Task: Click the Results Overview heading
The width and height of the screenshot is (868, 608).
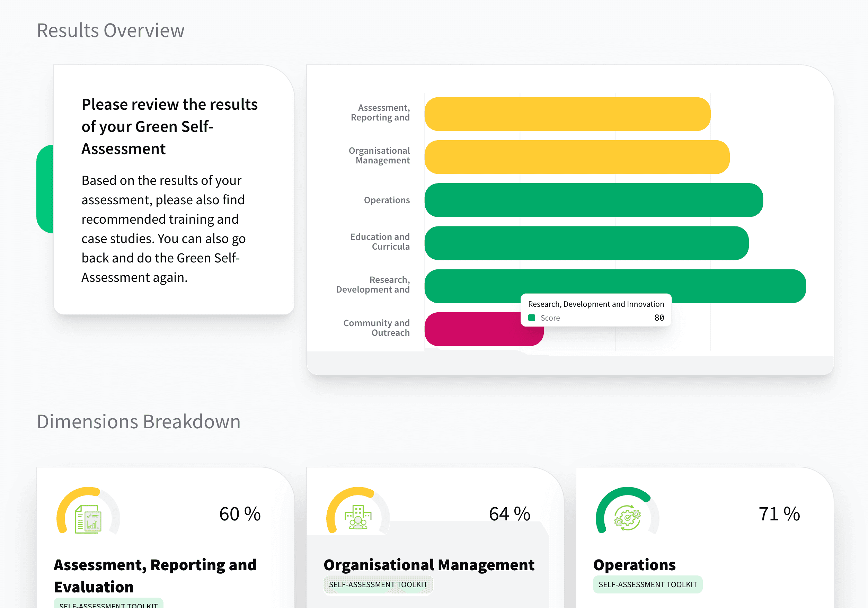Action: tap(110, 30)
